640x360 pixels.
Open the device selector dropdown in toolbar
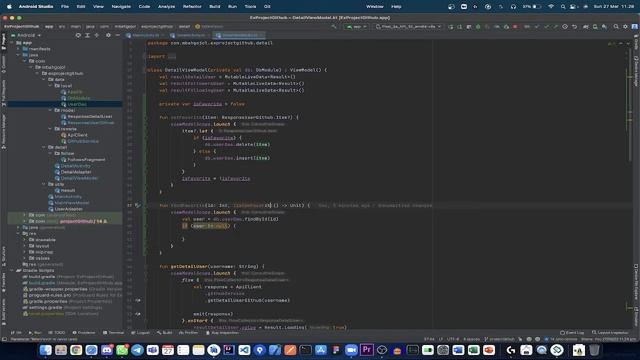[x=409, y=27]
